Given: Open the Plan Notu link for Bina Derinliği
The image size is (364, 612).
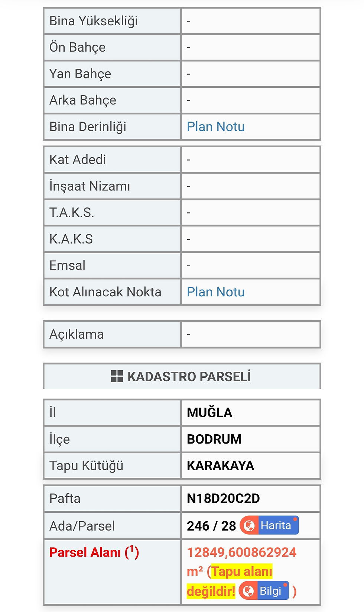Looking at the screenshot, I should (x=215, y=127).
